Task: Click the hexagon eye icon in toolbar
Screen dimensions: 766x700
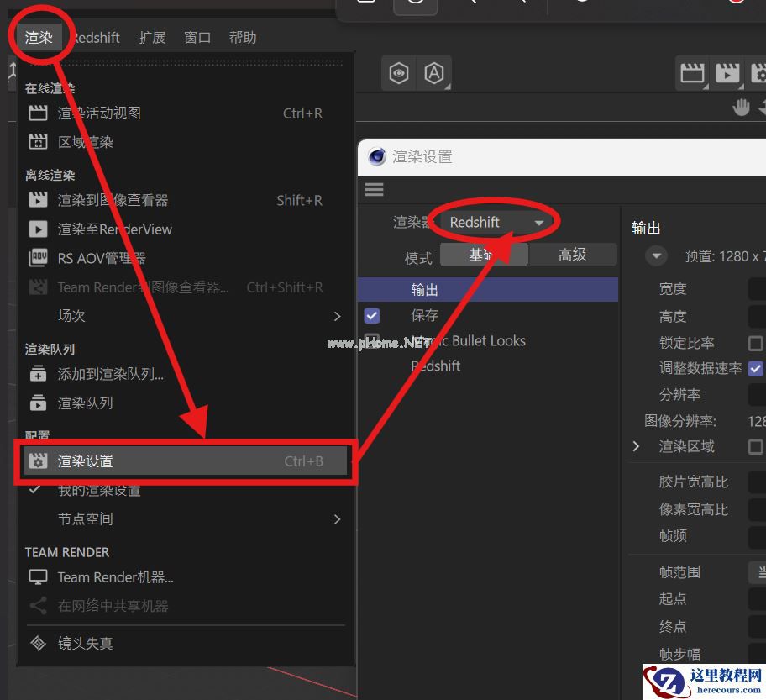Action: (399, 73)
